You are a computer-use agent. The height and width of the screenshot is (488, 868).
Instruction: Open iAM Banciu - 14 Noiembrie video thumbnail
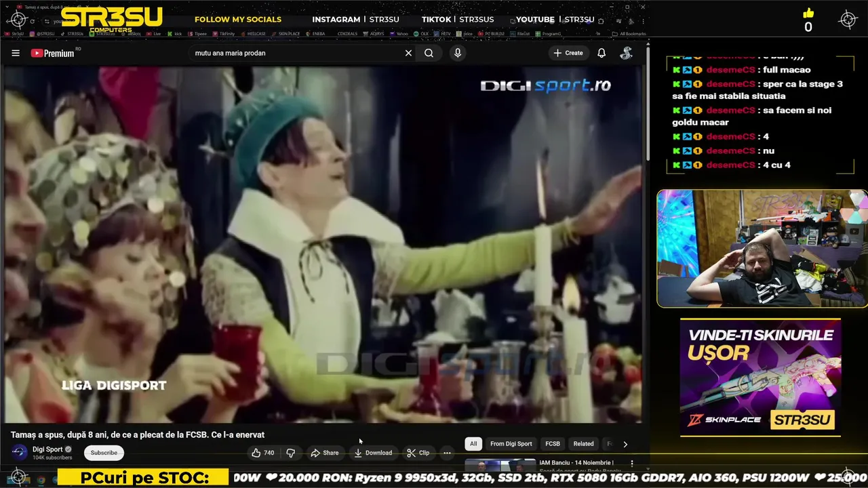pos(500,465)
